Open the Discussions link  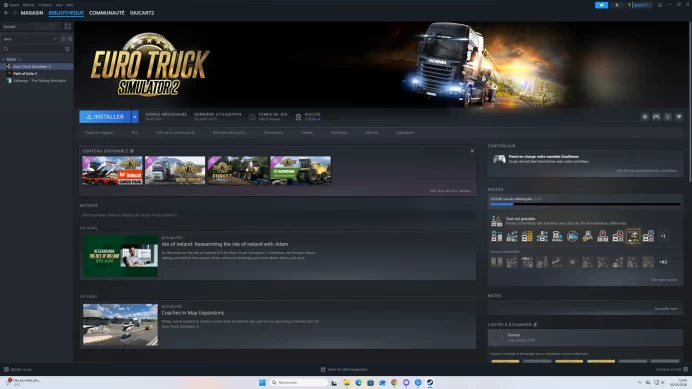[273, 132]
